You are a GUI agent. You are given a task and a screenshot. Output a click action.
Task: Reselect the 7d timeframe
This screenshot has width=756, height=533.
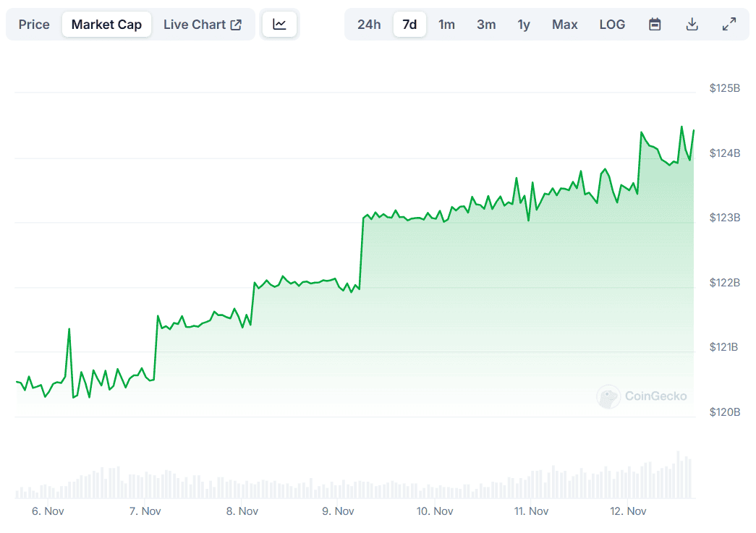pos(409,24)
